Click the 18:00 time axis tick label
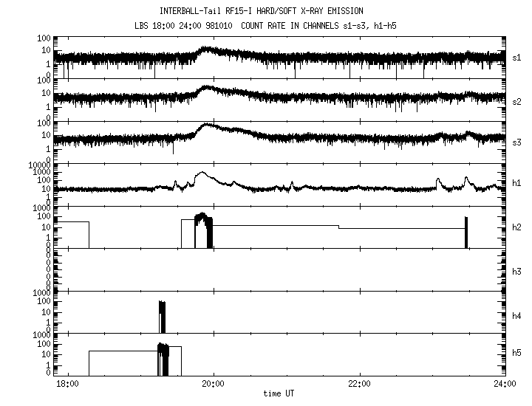 tap(67, 383)
